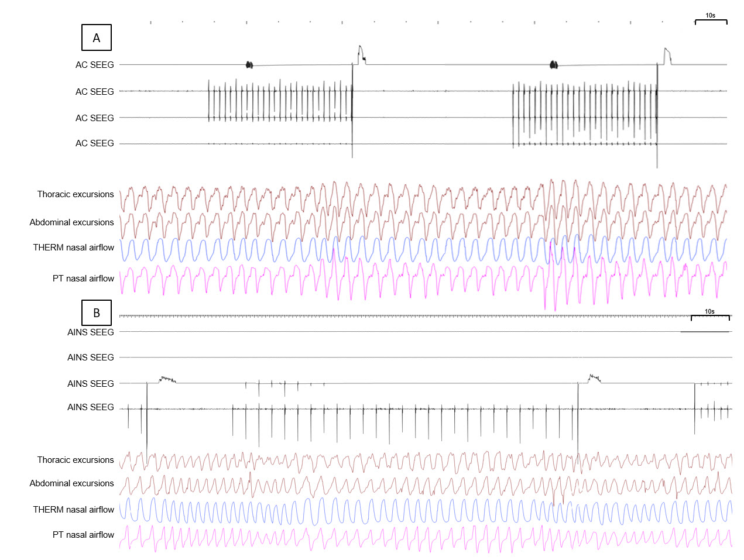The width and height of the screenshot is (744, 560).
Task: Click PT nasal airflow label in panel A
Action: pyautogui.click(x=83, y=279)
